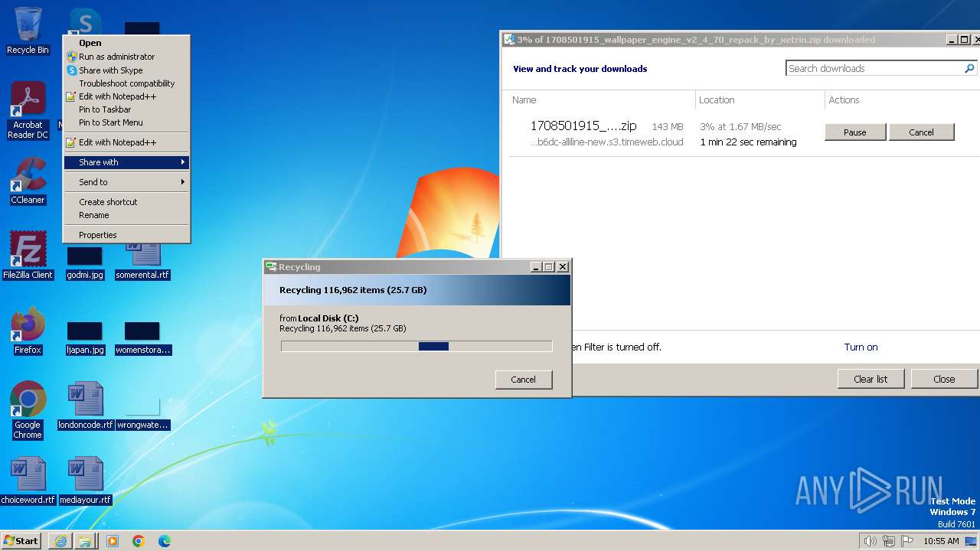Click the clock showing 10:55 AM
The height and width of the screenshot is (551, 980).
click(x=941, y=541)
